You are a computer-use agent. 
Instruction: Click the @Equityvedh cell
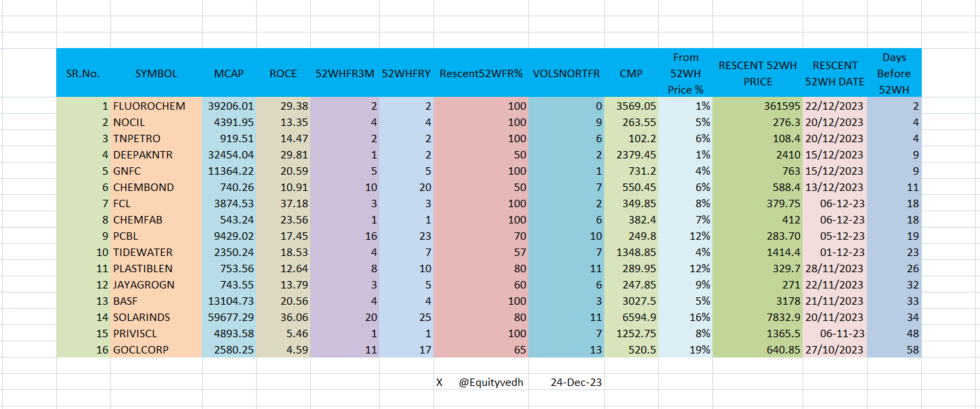[x=491, y=382]
